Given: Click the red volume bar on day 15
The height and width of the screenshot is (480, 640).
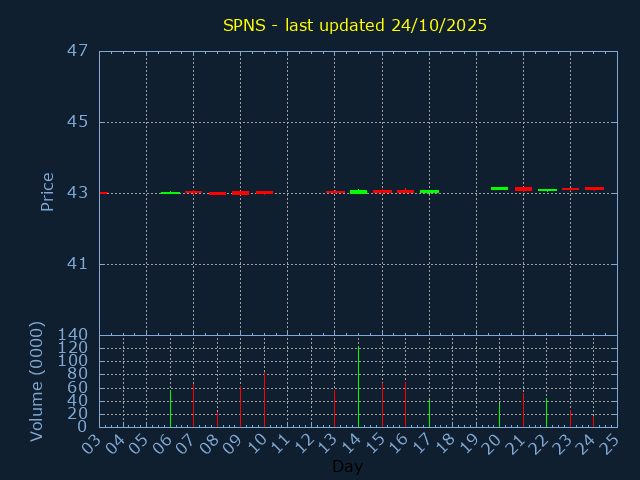Looking at the screenshot, I should click(x=382, y=405).
